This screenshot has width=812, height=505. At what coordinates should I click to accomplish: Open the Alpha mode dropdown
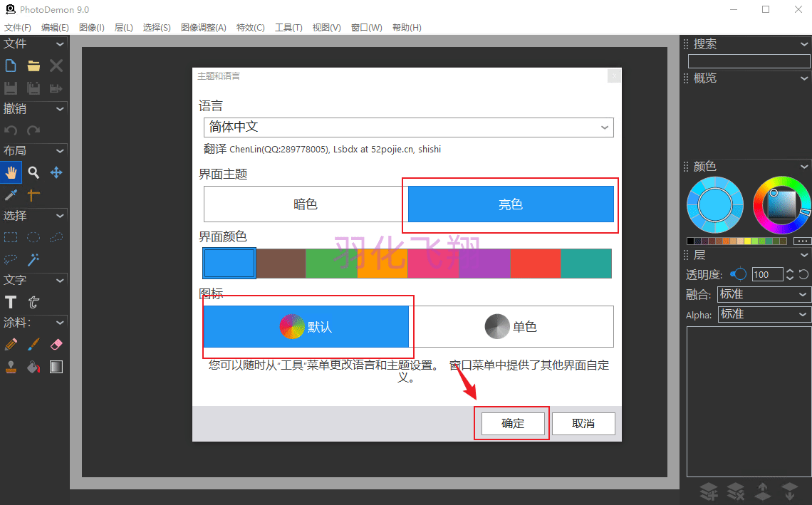[764, 314]
